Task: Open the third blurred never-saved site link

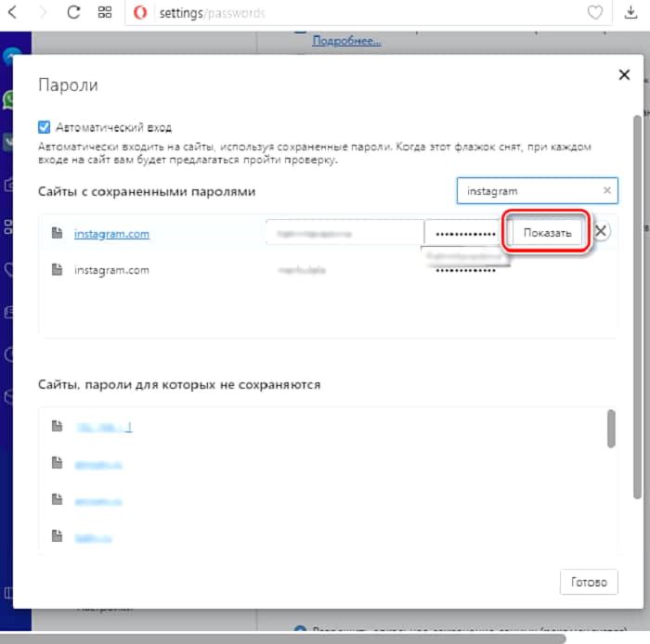Action: 98,501
